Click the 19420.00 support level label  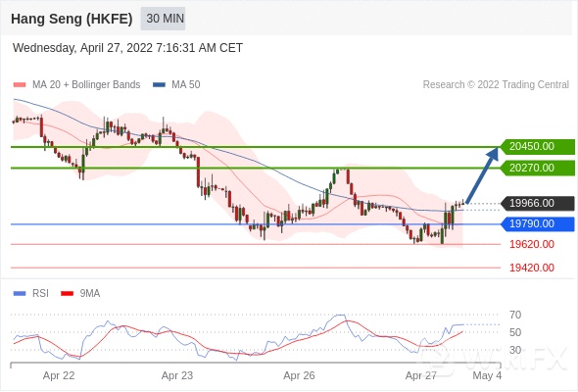point(532,268)
